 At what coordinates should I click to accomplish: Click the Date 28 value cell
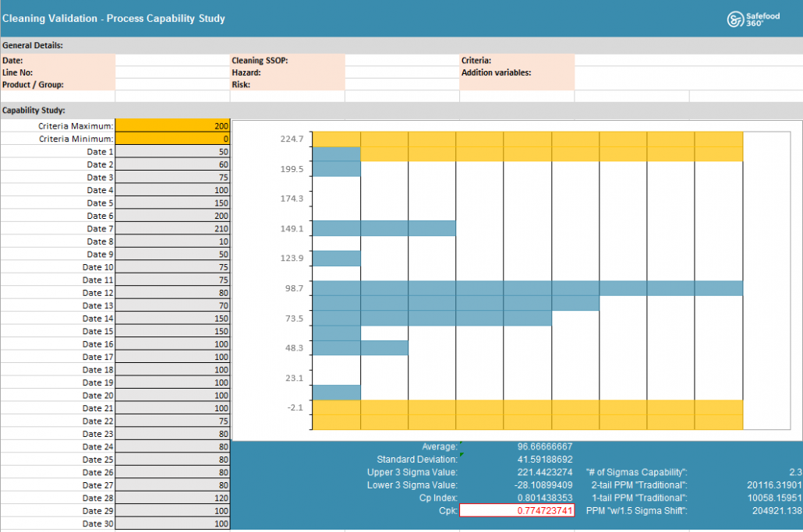click(x=172, y=498)
